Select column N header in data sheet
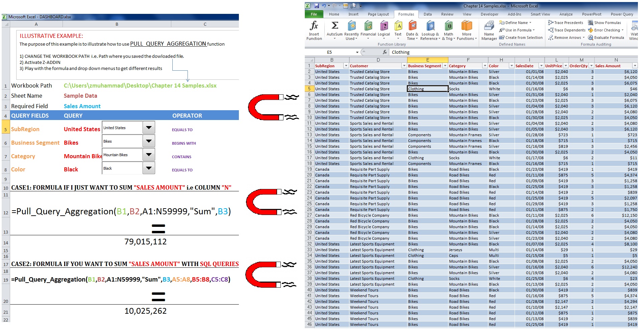Image resolution: width=644 pixels, height=335 pixels. [616, 60]
